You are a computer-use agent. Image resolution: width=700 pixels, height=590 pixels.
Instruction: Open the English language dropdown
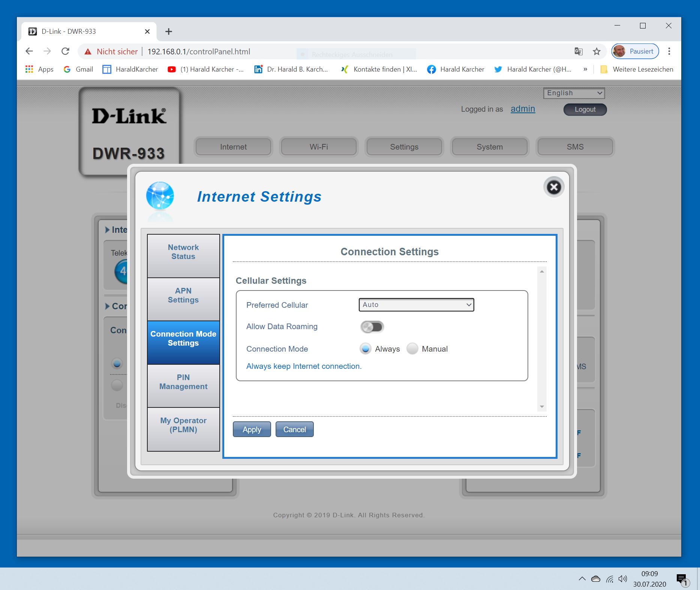point(574,93)
